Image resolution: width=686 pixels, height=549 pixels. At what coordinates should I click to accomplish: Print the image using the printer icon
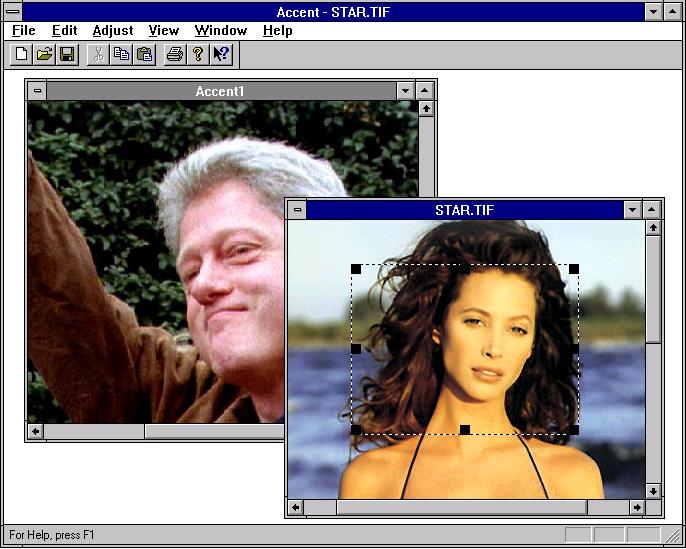point(175,55)
